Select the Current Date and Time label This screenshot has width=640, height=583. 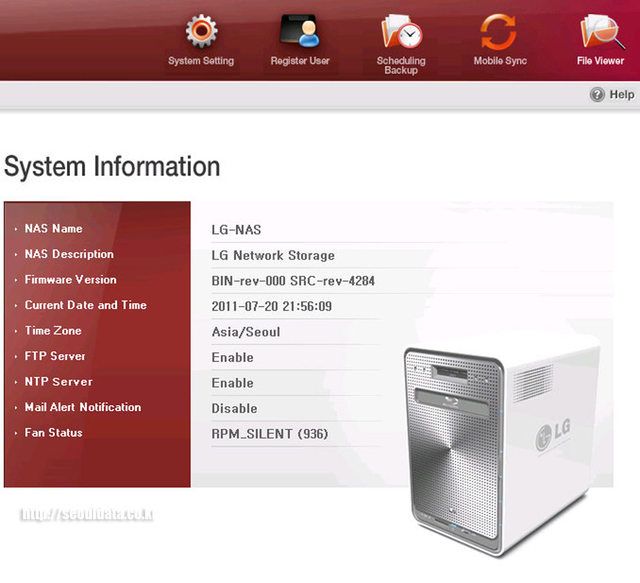click(x=86, y=305)
